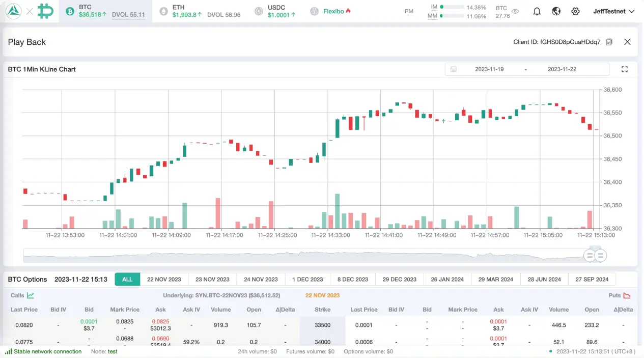The height and width of the screenshot is (358, 644).
Task: Copy the Client ID
Action: [x=609, y=42]
